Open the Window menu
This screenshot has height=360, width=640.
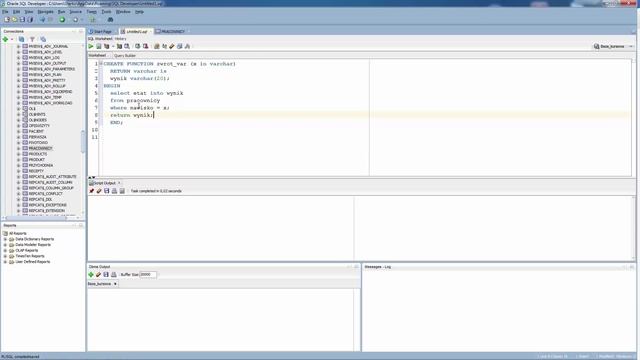click(x=123, y=12)
